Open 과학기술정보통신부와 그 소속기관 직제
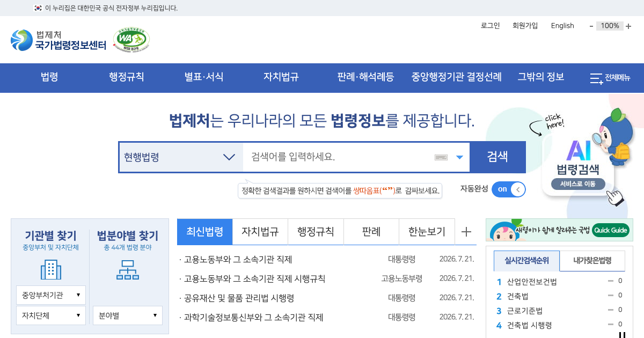This screenshot has height=338, width=644. coord(253,318)
